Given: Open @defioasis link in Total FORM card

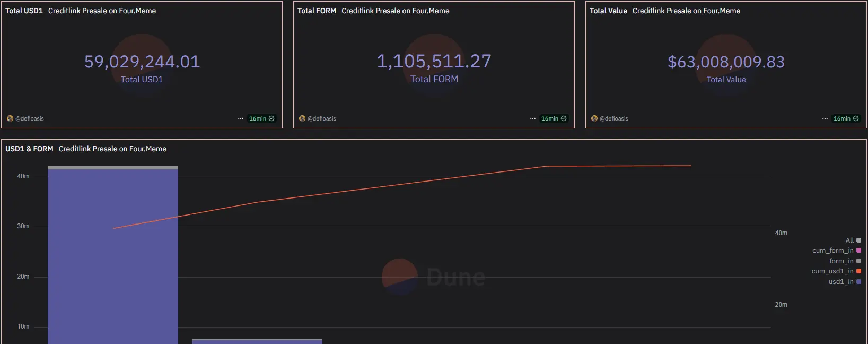Looking at the screenshot, I should pyautogui.click(x=322, y=118).
